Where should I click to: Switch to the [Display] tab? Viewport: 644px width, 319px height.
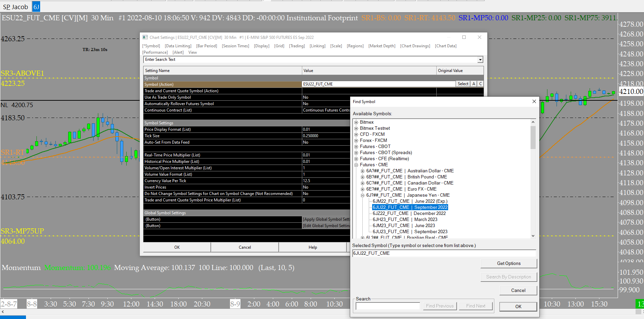pyautogui.click(x=262, y=46)
